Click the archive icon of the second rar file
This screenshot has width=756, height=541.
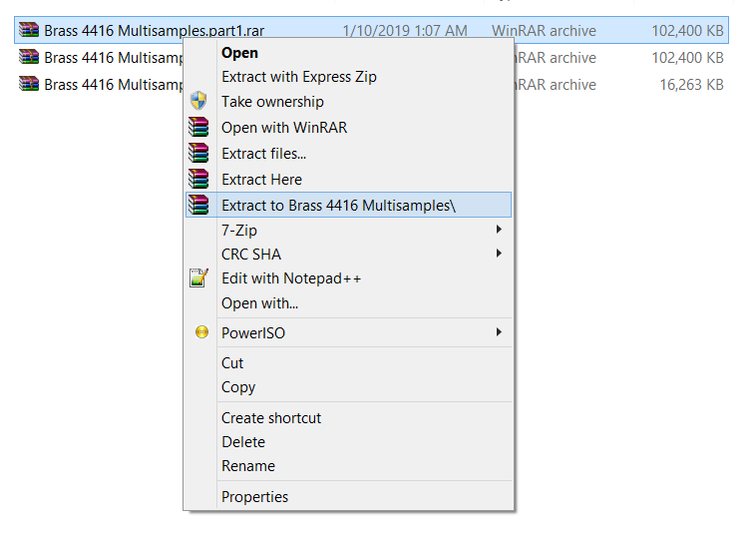[29, 57]
